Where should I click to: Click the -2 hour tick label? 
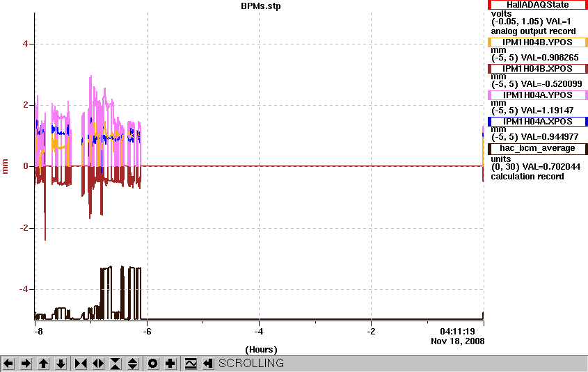[x=370, y=332]
